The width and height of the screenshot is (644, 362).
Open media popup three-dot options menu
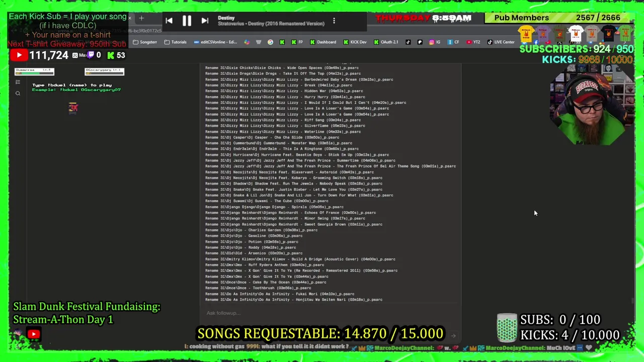[x=334, y=21]
